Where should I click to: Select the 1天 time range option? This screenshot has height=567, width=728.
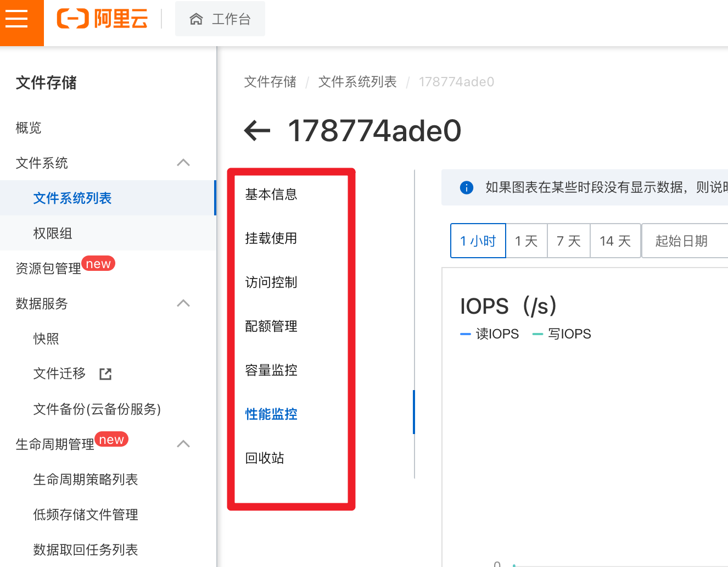pyautogui.click(x=526, y=241)
